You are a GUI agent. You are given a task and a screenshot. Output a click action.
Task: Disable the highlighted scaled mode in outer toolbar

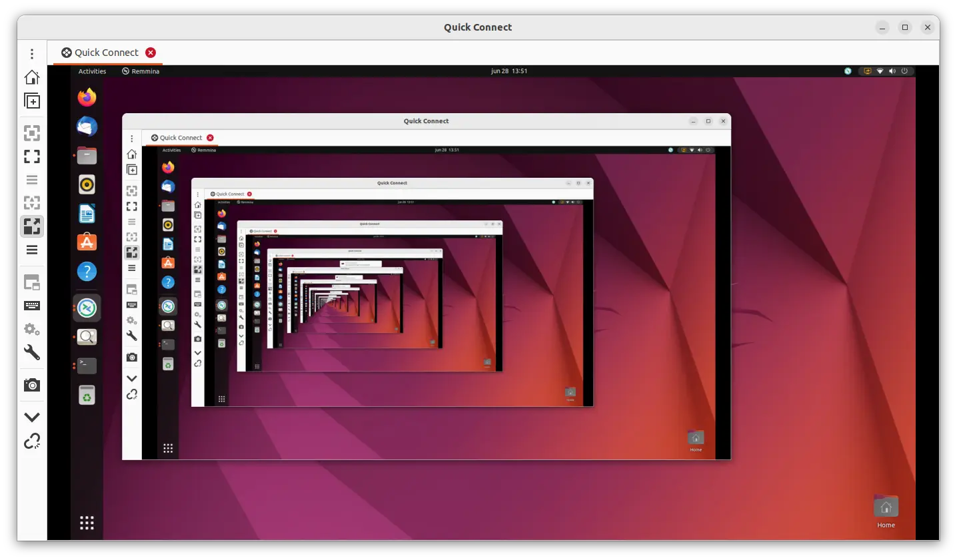(x=32, y=226)
